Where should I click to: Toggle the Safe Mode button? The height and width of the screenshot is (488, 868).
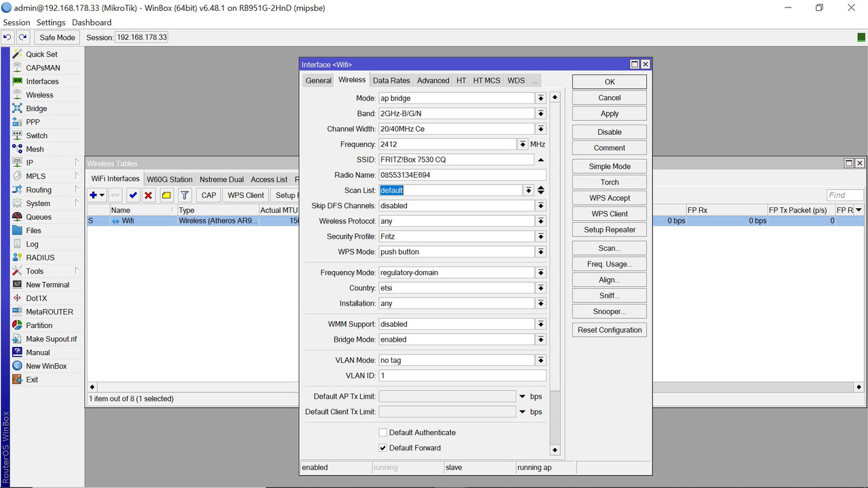[x=57, y=37]
